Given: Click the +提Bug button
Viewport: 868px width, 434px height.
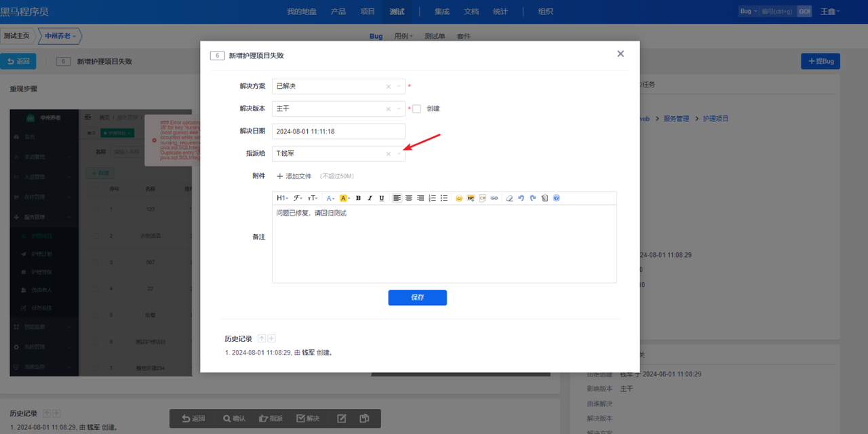Looking at the screenshot, I should [821, 61].
